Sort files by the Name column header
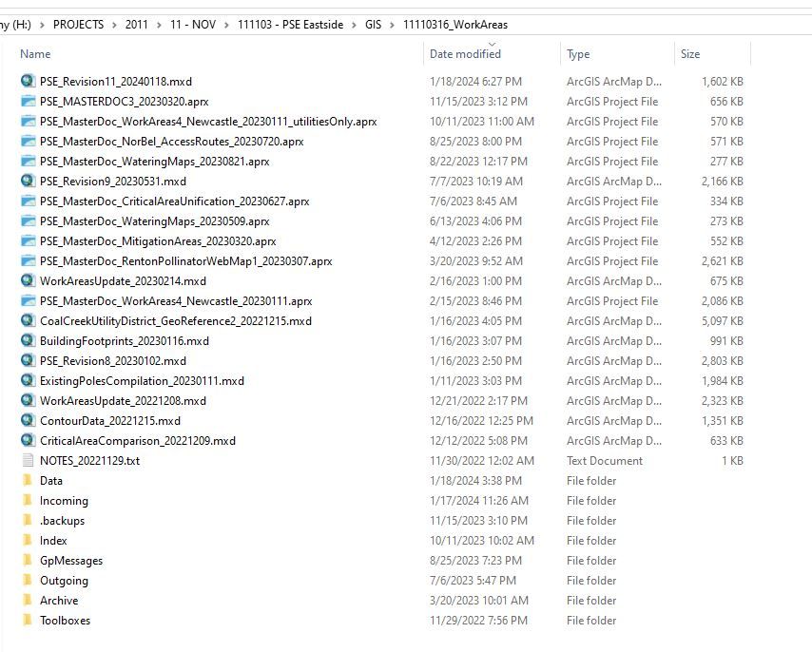Image resolution: width=812 pixels, height=652 pixels. (x=35, y=54)
